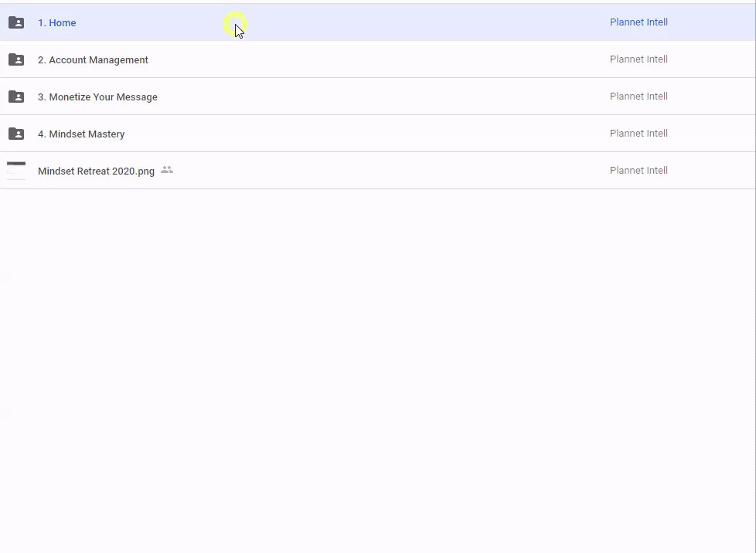Click the owner label for Mindset Mastery

click(639, 134)
